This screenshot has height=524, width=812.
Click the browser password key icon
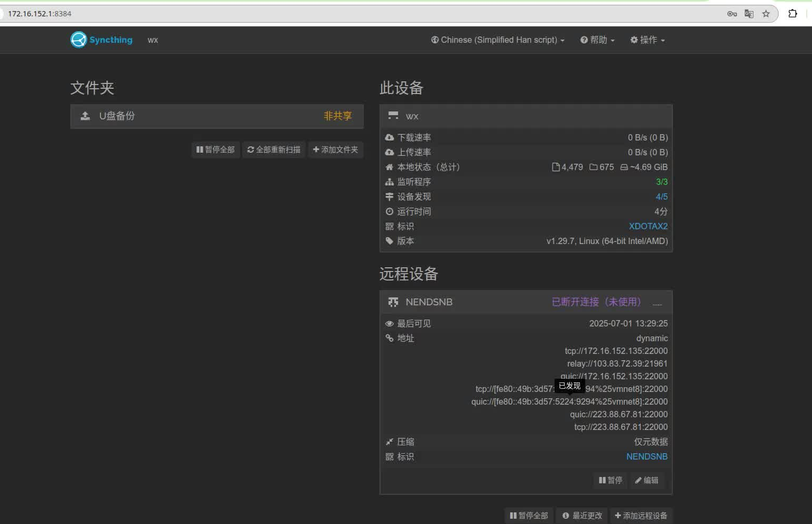tap(732, 14)
